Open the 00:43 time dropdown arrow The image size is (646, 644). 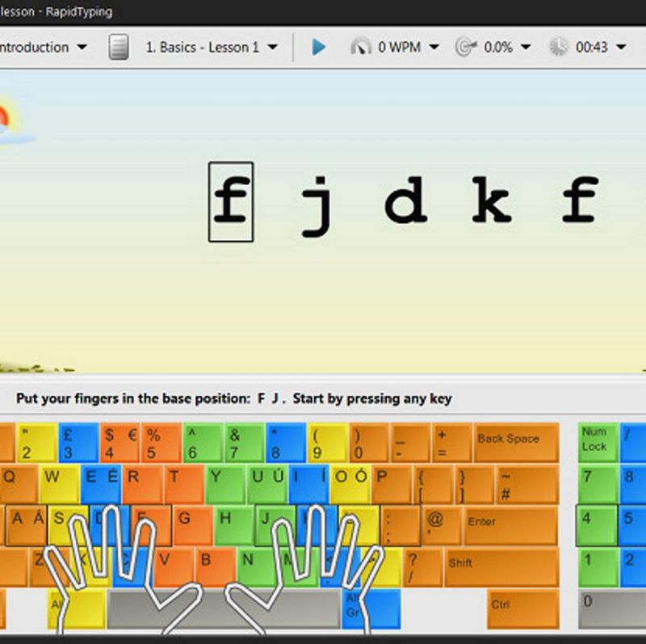point(622,47)
